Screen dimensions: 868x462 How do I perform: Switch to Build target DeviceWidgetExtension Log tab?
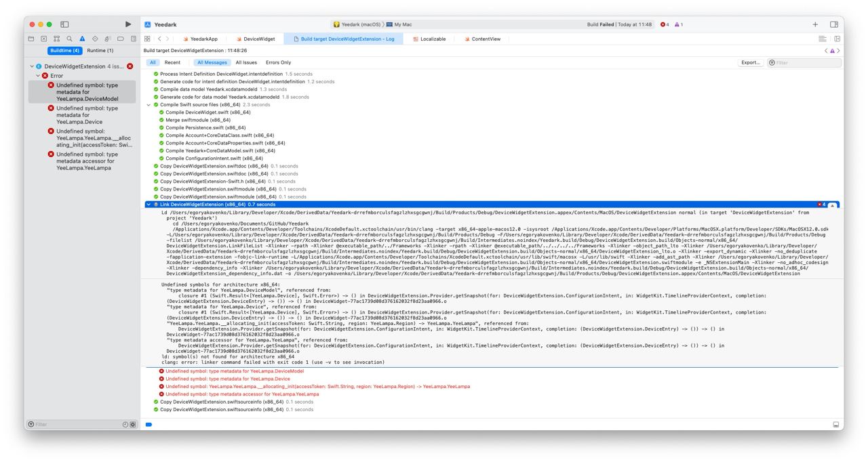343,39
